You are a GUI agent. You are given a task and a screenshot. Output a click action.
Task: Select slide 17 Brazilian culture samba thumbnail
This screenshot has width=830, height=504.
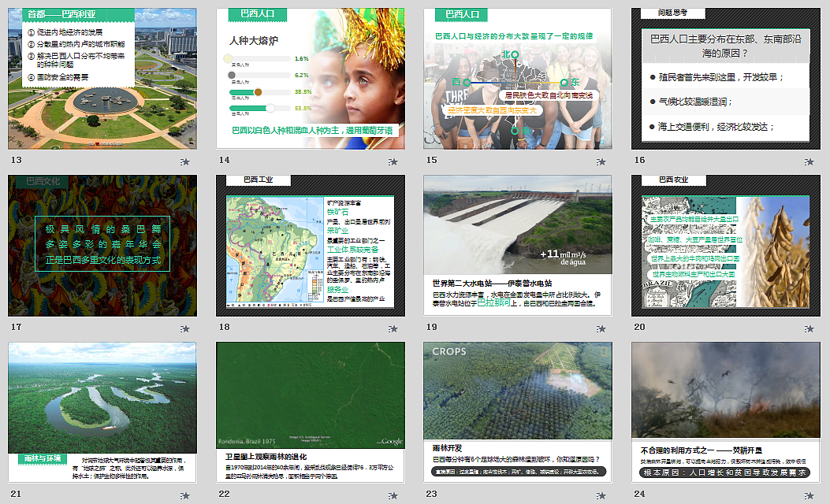tap(102, 246)
